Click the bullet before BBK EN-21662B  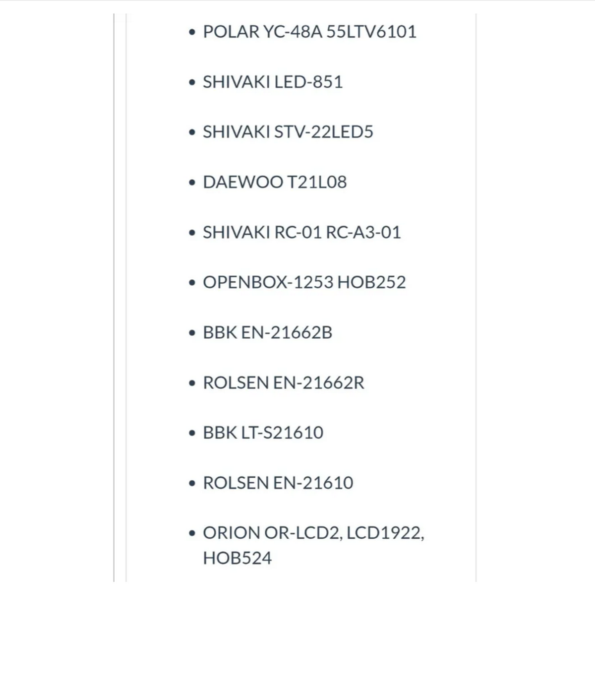click(192, 333)
